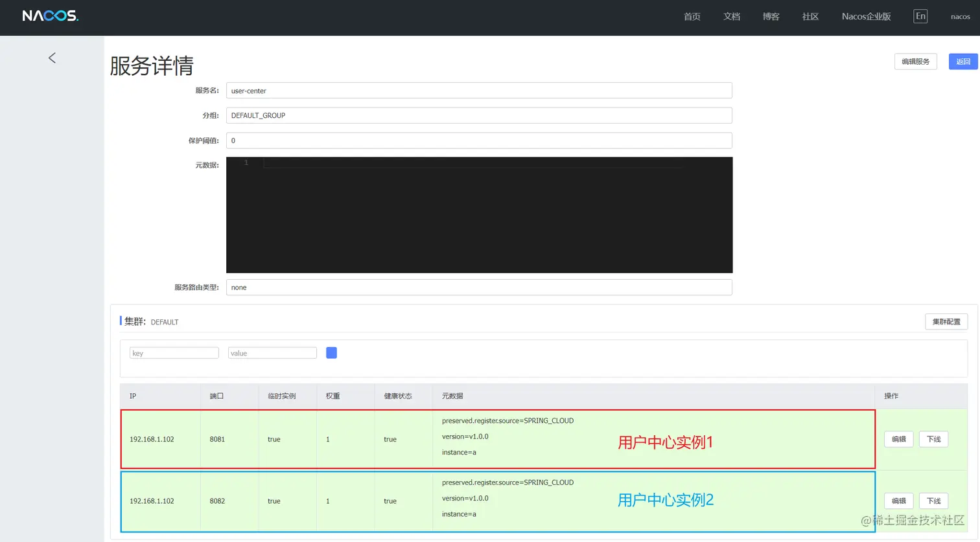Viewport: 980px width, 542px height.
Task: Click inside the 元数据 code editor
Action: [x=479, y=215]
